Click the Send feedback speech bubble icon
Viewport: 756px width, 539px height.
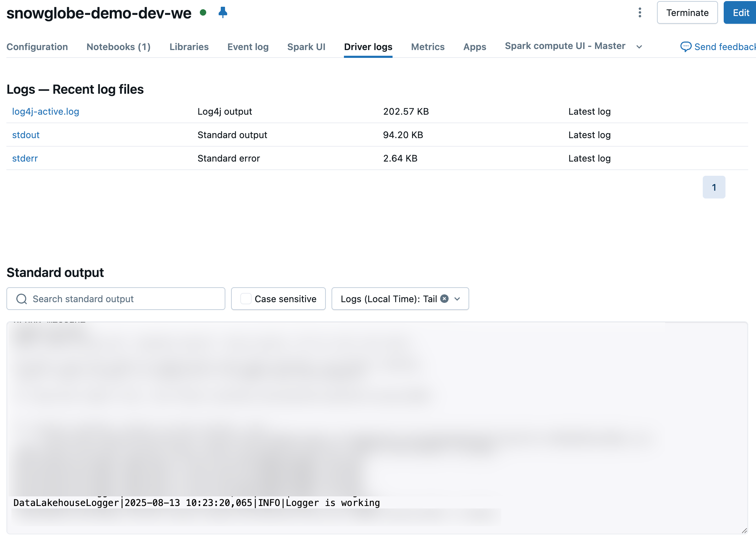pyautogui.click(x=685, y=47)
